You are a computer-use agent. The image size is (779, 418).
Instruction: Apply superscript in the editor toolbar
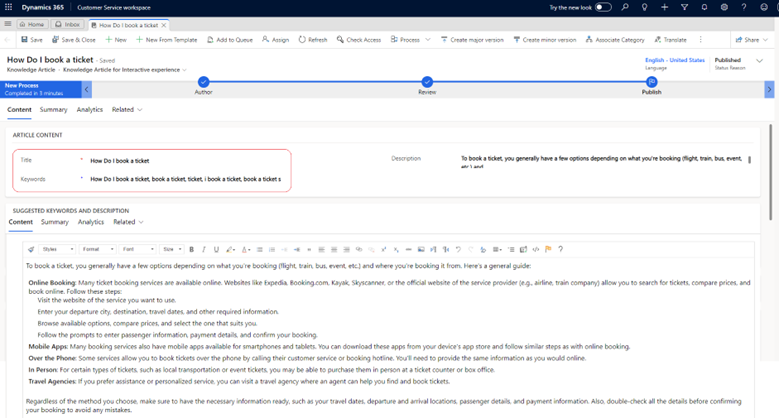tap(384, 250)
